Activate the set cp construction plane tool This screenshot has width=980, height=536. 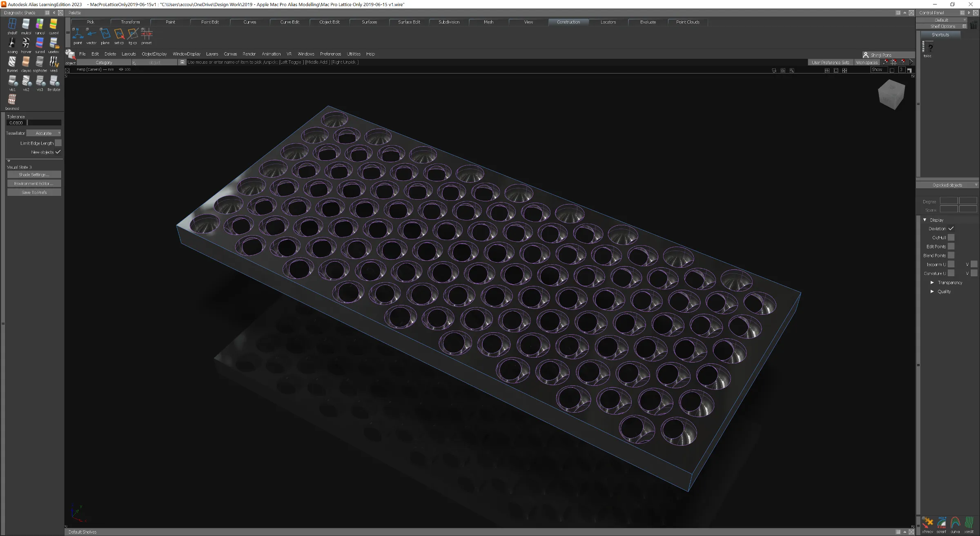pos(119,34)
